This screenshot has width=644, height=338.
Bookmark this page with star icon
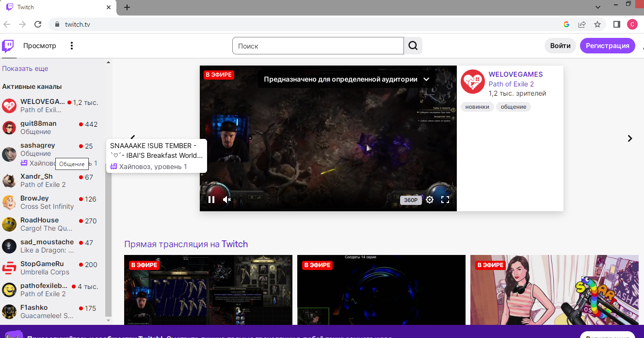pyautogui.click(x=597, y=24)
